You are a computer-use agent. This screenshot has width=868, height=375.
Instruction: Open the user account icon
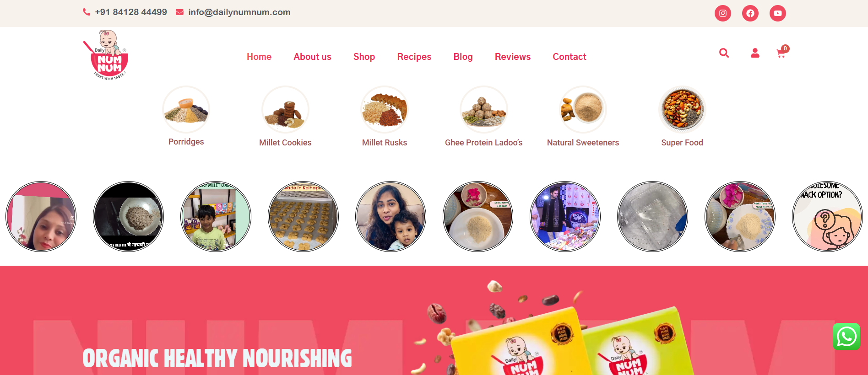755,53
